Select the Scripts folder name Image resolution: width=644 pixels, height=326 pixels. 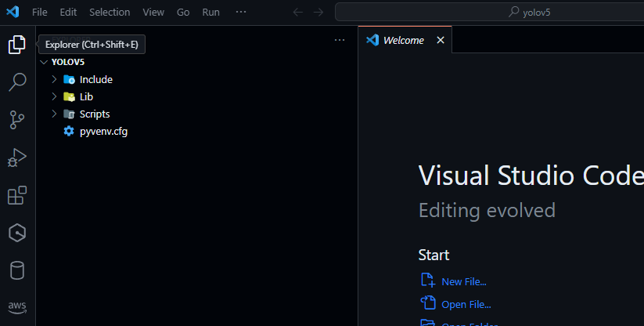click(x=95, y=114)
